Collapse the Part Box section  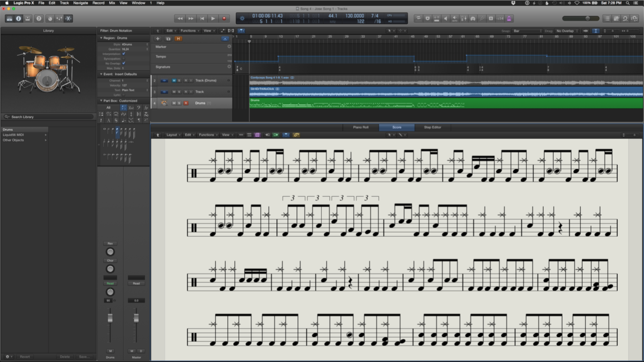101,101
